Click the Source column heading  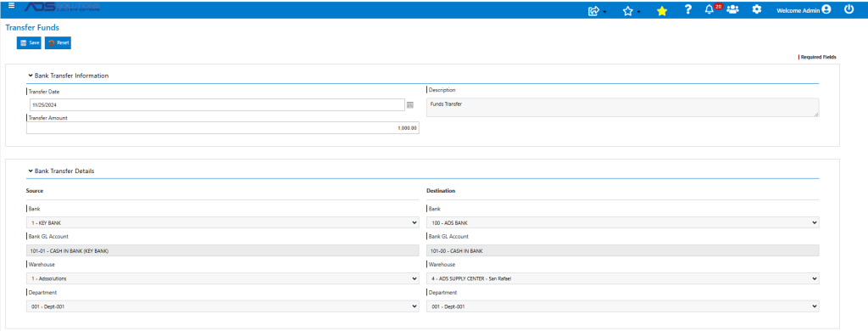[x=34, y=191]
